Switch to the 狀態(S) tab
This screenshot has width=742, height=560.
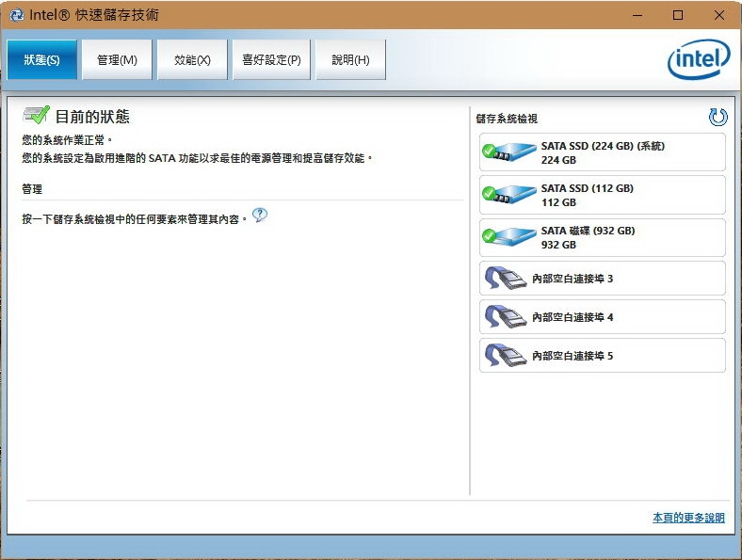(42, 59)
